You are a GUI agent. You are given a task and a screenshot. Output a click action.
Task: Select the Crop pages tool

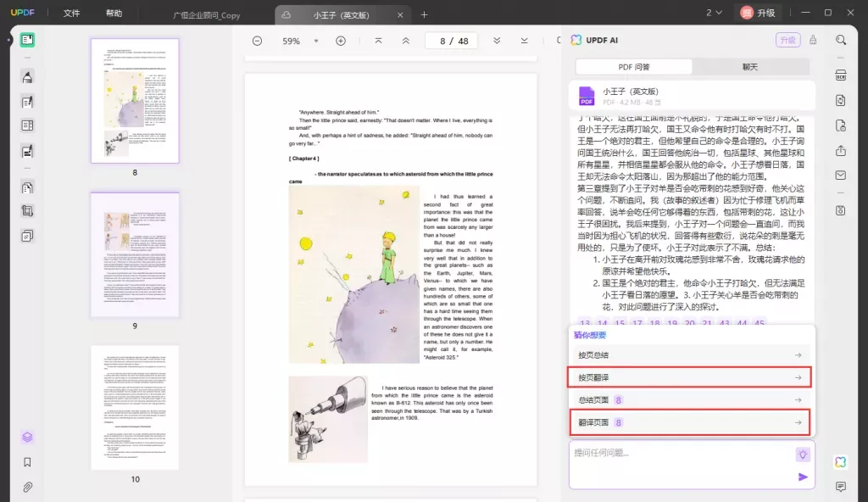27,211
